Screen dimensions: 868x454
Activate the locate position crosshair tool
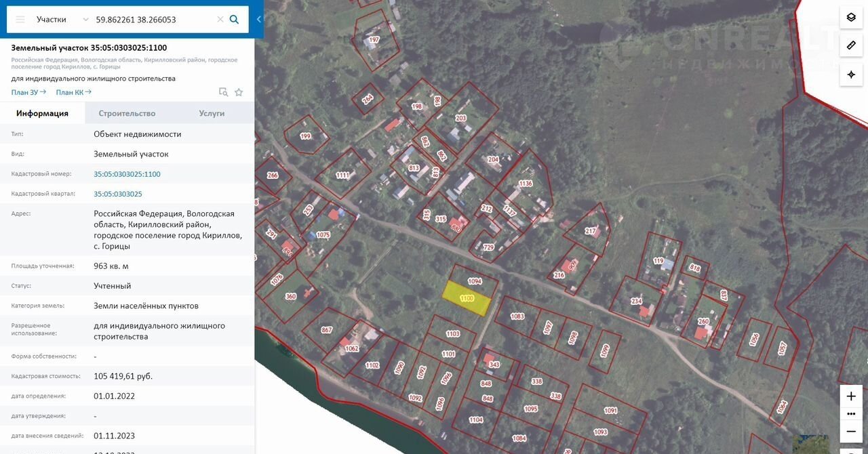click(x=851, y=74)
